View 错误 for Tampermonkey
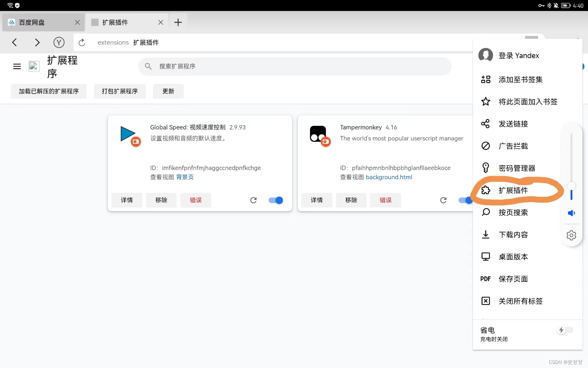 click(386, 200)
